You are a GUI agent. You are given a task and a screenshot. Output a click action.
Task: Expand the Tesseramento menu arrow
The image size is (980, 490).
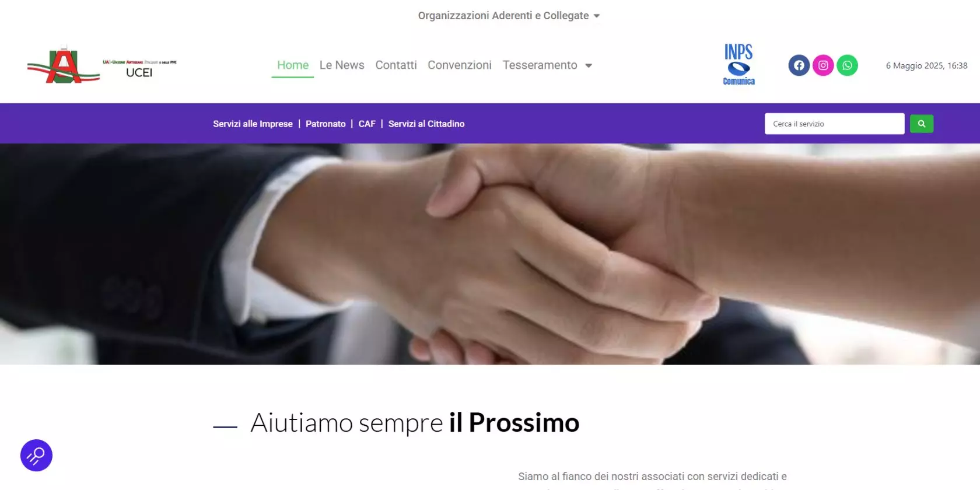tap(589, 66)
